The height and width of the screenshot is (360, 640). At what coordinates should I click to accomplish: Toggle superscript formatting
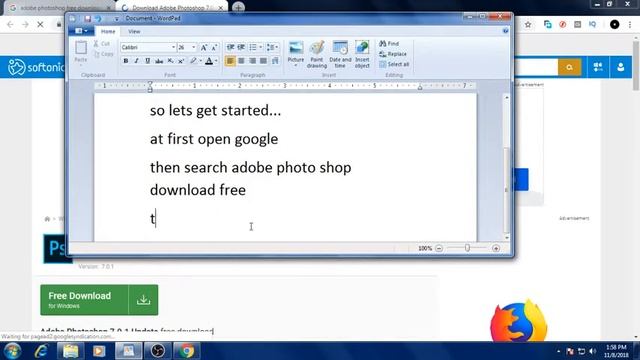click(x=181, y=61)
